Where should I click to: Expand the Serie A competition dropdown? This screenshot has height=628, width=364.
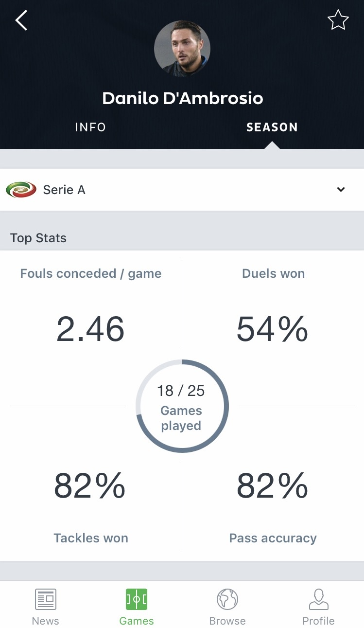click(182, 190)
